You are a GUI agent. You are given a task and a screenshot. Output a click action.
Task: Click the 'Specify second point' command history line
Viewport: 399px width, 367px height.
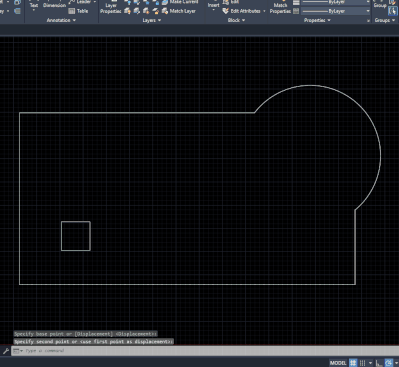point(94,342)
